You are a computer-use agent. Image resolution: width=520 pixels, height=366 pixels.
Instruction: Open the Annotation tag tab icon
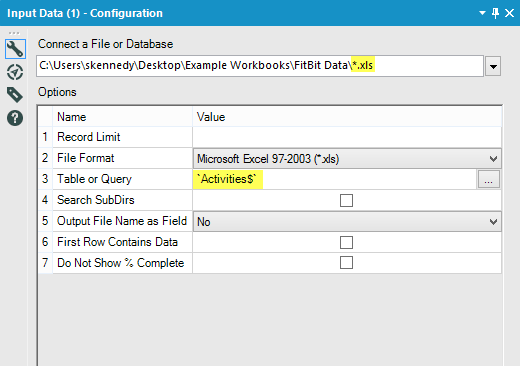point(15,95)
